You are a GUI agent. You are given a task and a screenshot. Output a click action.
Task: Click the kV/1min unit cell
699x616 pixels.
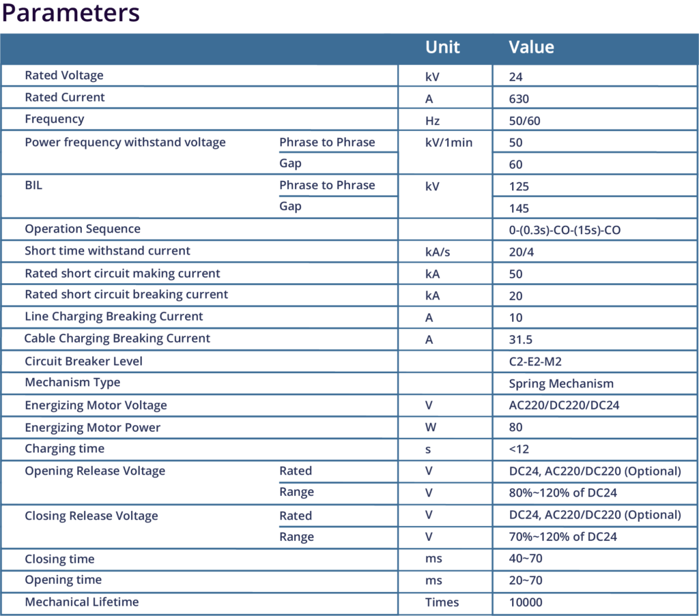pos(448,143)
